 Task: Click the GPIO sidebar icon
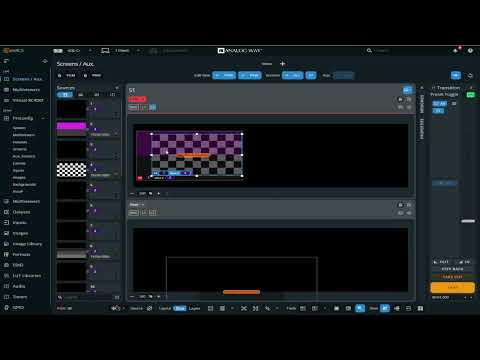click(6, 308)
